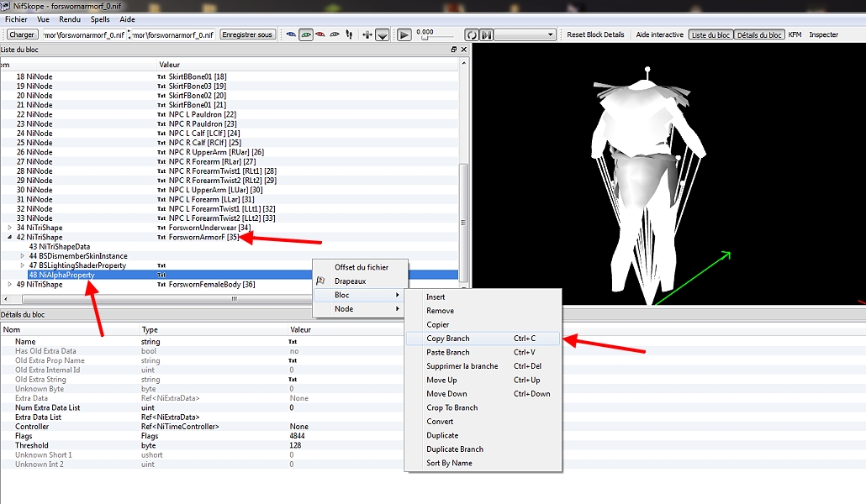The width and height of the screenshot is (866, 504).
Task: Collapse the 42 NiTriShape tree node
Action: click(10, 238)
